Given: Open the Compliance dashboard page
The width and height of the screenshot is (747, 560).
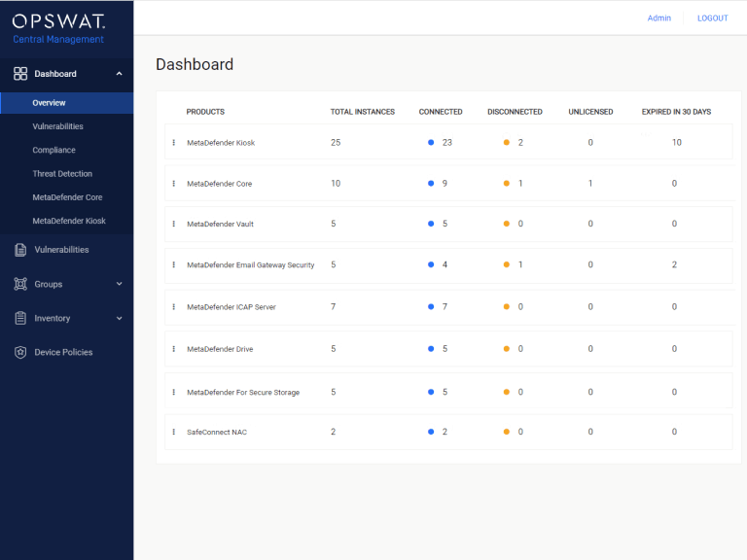Looking at the screenshot, I should point(53,150).
